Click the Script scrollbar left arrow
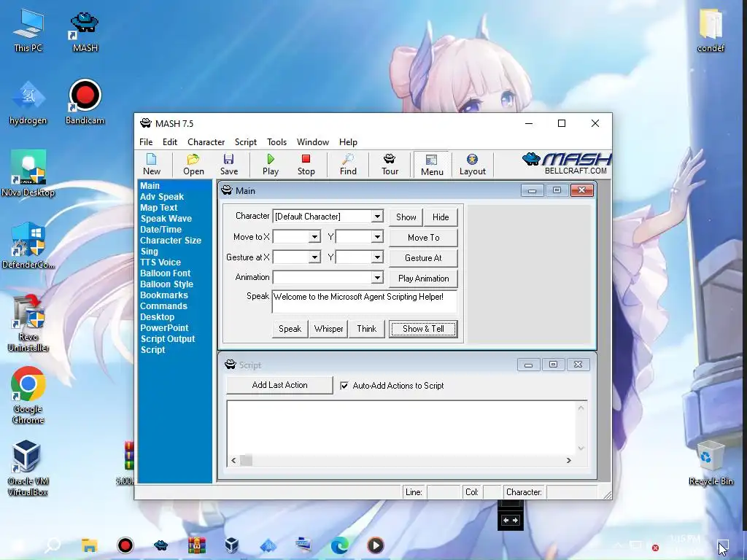747x560 pixels. 233,461
